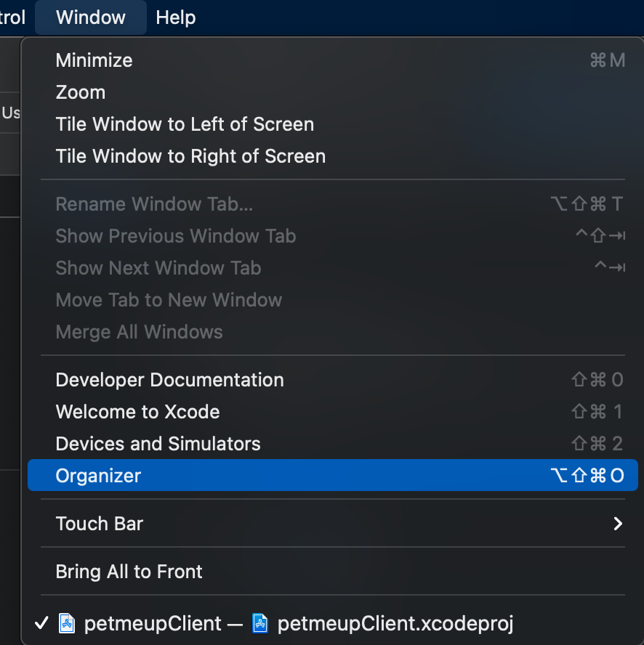This screenshot has height=645, width=644.
Task: Select the Zoom menu entry
Action: pos(333,92)
